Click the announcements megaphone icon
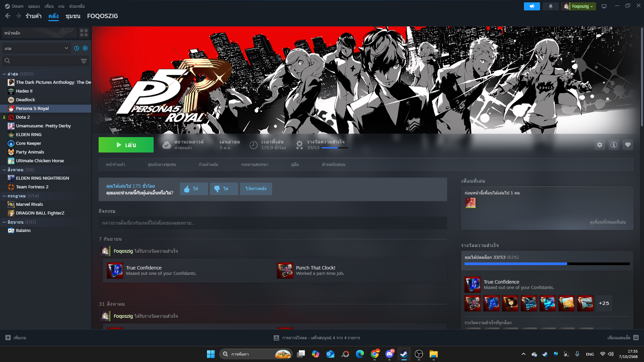644x362 pixels. tap(532, 6)
